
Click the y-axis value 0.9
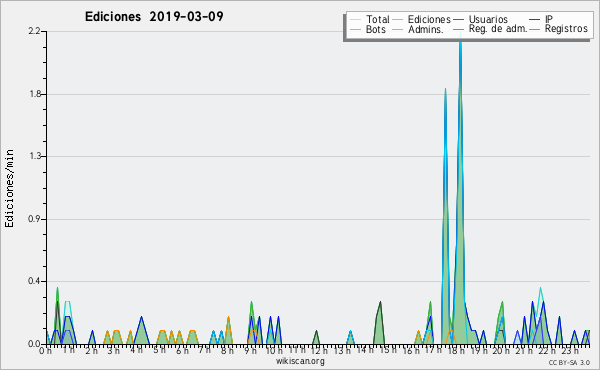click(34, 219)
